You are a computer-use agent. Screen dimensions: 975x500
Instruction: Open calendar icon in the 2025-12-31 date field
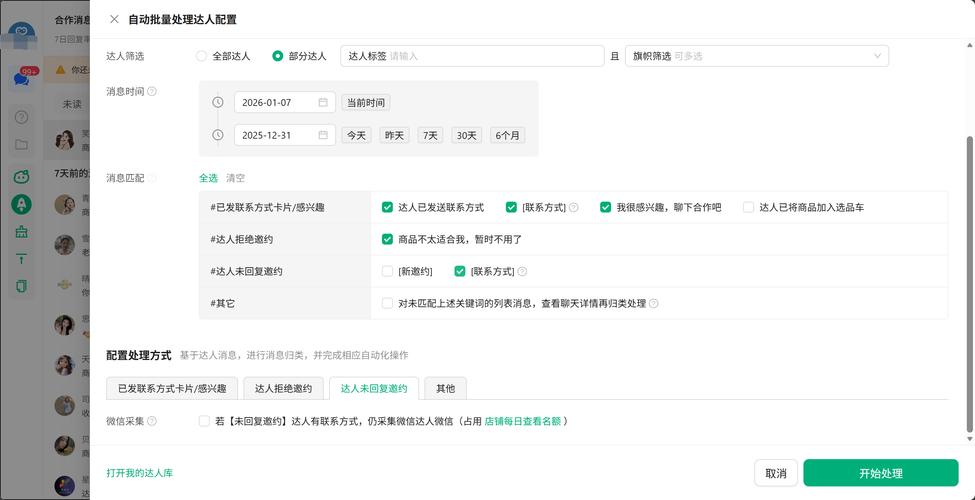coord(323,135)
